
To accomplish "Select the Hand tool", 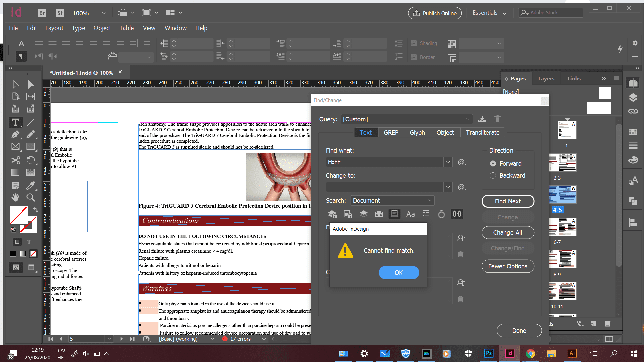I will [x=15, y=197].
